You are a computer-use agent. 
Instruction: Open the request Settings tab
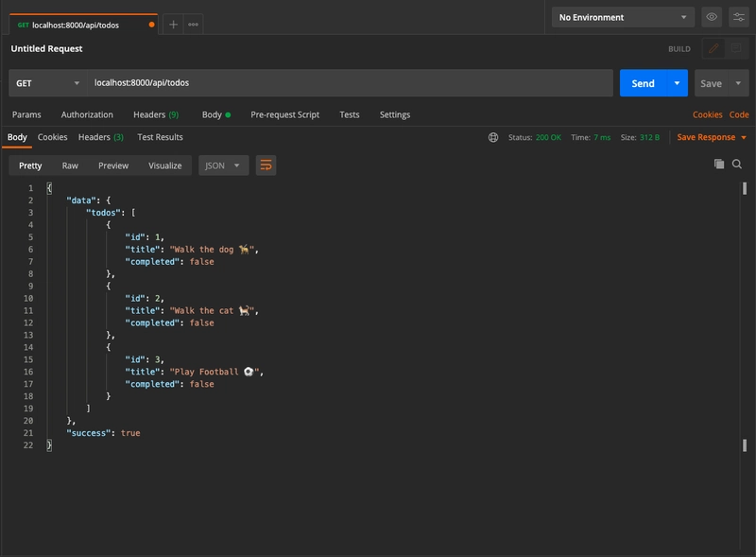pyautogui.click(x=395, y=114)
